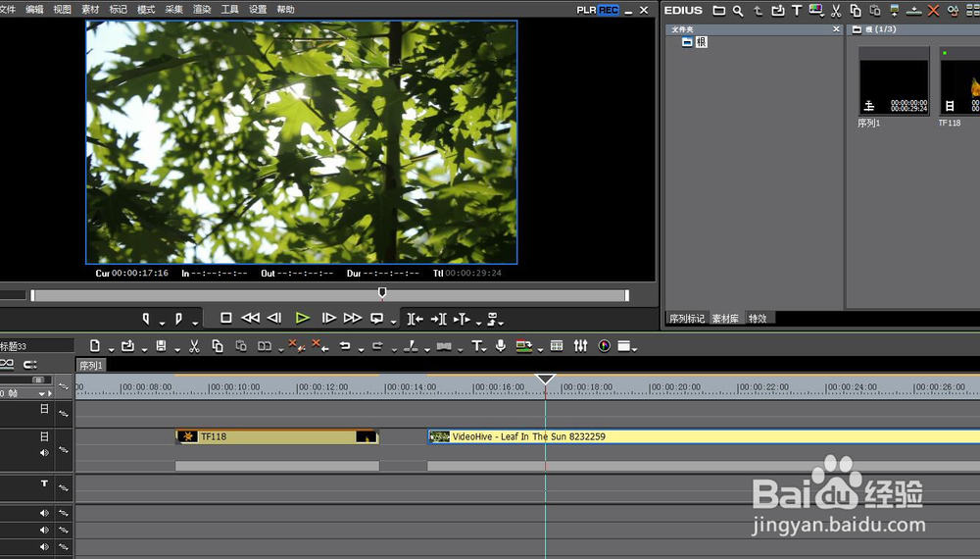Open dropdown arrow next to Loop playback

[x=393, y=323]
